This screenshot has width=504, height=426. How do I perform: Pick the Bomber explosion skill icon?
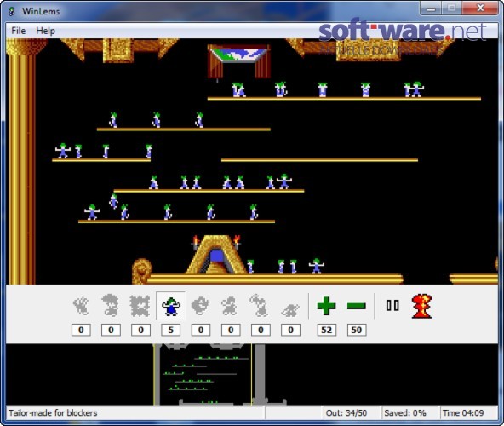[x=140, y=306]
